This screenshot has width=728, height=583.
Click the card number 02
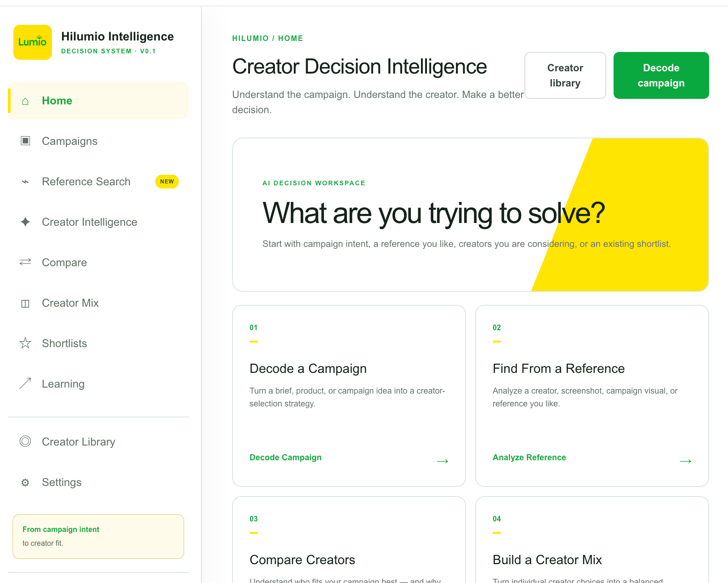tap(497, 327)
